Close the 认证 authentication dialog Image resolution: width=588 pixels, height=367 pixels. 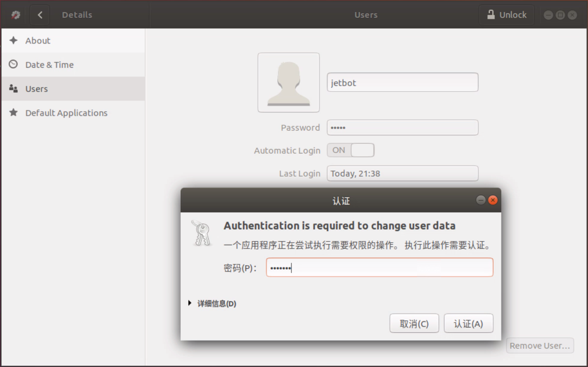point(492,200)
